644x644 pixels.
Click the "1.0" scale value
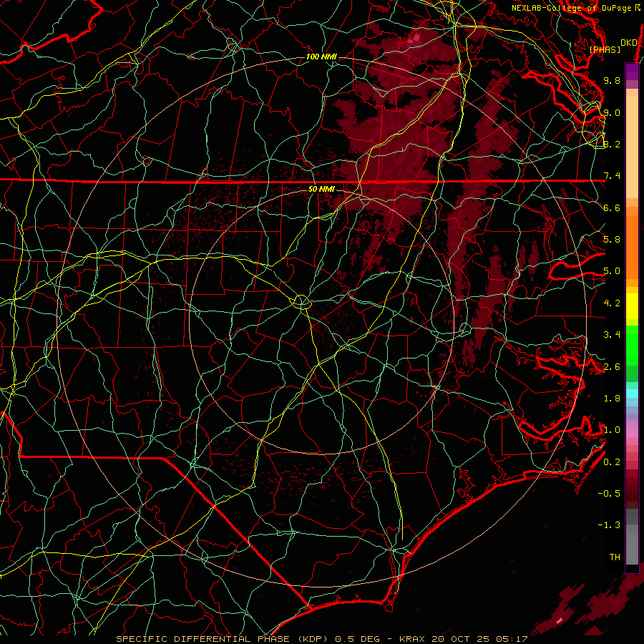[612, 430]
